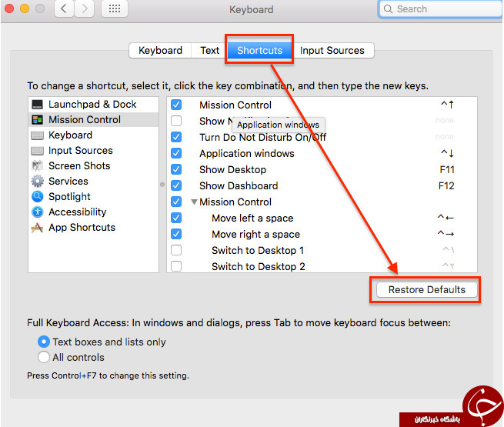The height and width of the screenshot is (427, 504).
Task: Select Launchpad & Dock in category list
Action: coord(93,105)
